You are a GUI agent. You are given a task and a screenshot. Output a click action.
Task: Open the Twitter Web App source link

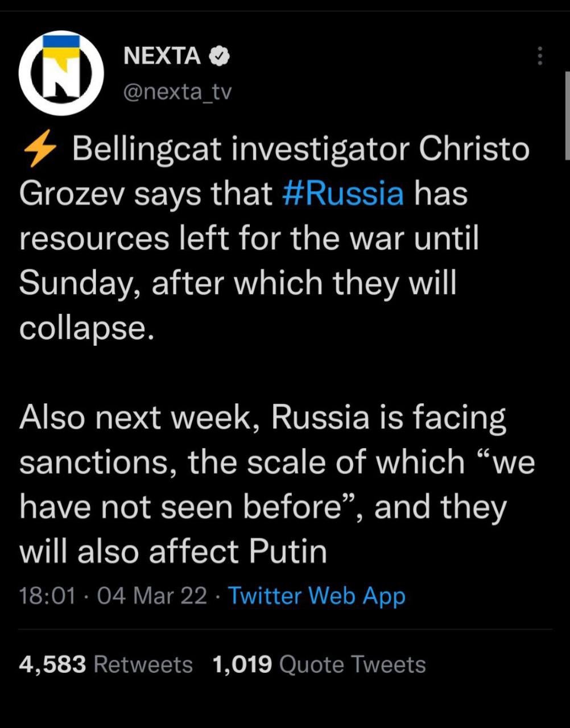pos(317,595)
